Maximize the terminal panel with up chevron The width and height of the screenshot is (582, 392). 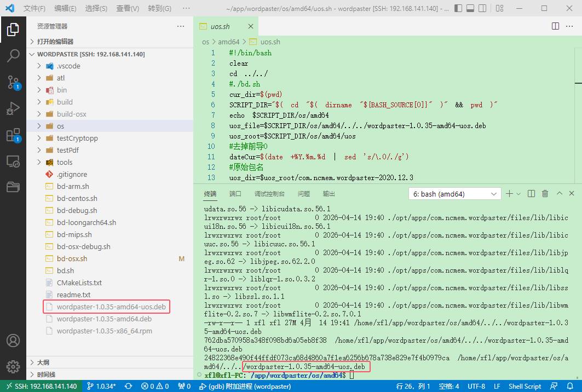559,194
